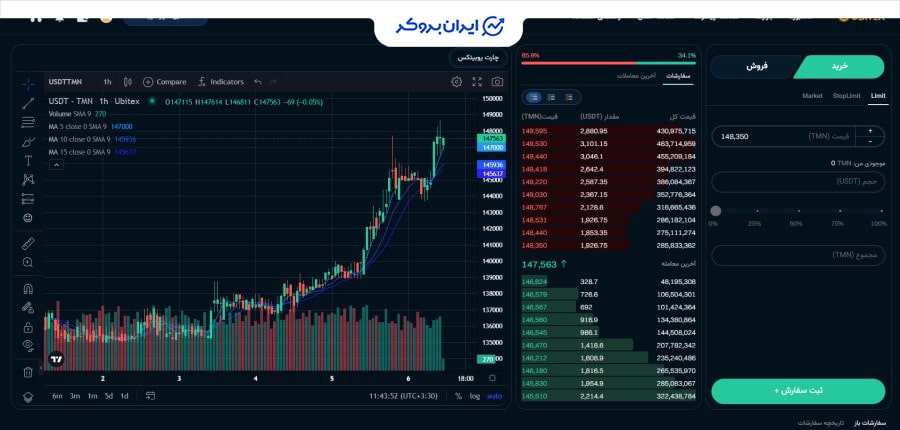Open the object tree layers icon
The image size is (900, 430).
28,396
